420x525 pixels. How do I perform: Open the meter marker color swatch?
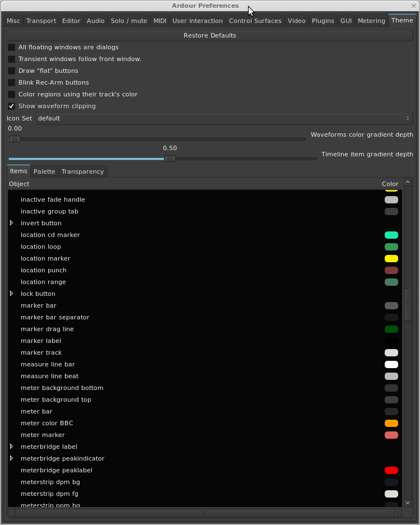click(x=391, y=435)
